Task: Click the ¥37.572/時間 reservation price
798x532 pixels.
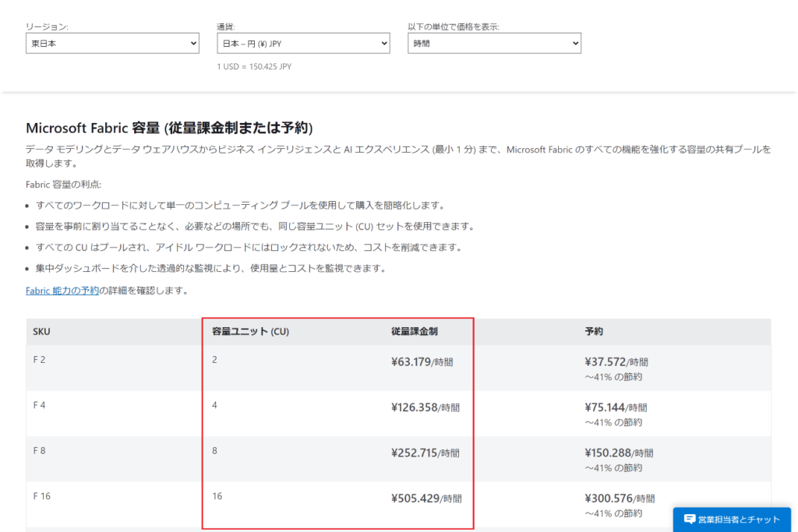Action: [616, 362]
